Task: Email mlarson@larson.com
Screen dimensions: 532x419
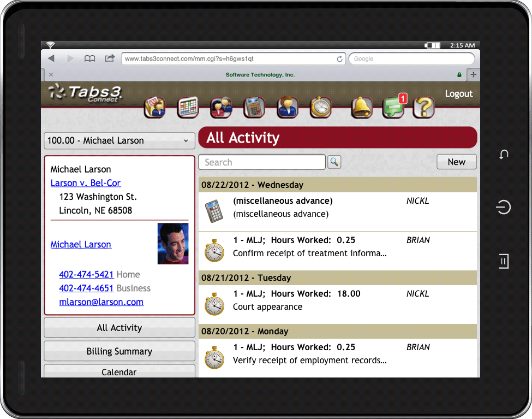Action: (x=101, y=302)
